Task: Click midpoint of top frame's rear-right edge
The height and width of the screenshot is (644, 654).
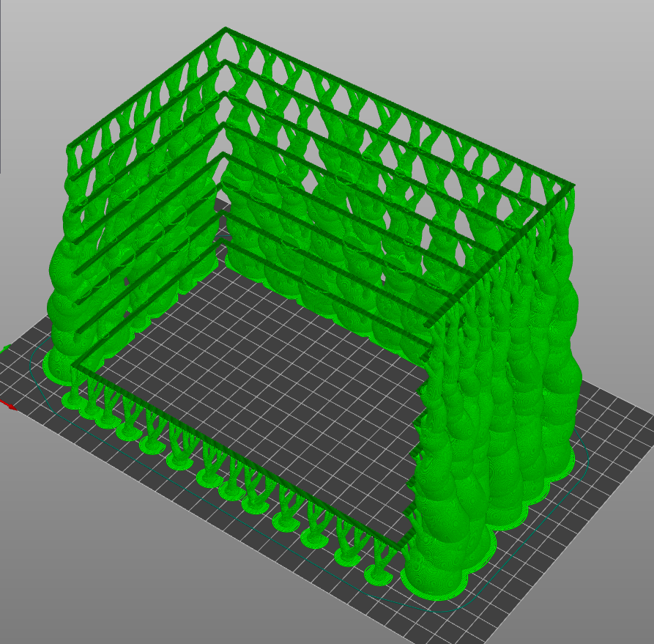Action: click(399, 110)
